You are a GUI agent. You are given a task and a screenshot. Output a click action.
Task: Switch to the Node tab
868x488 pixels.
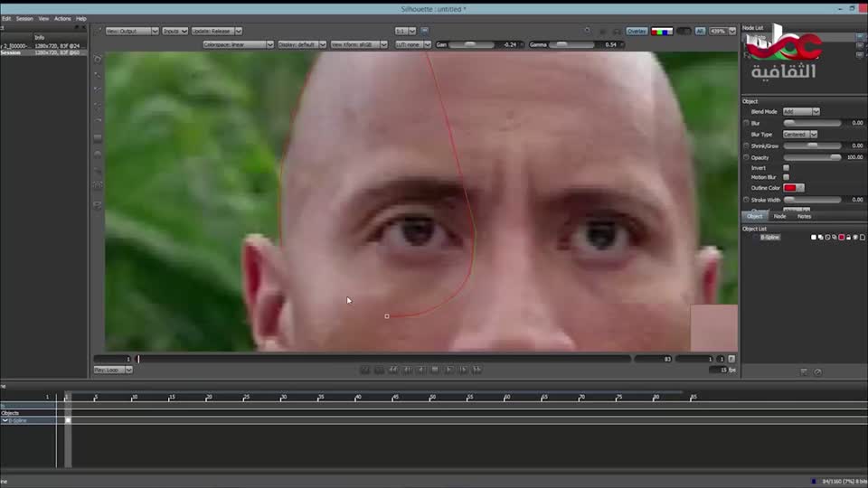[x=779, y=216]
